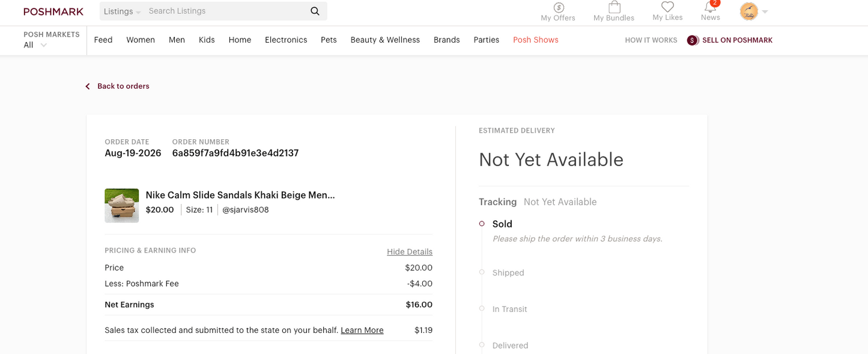Go Back to orders
The width and height of the screenshot is (868, 354).
123,86
